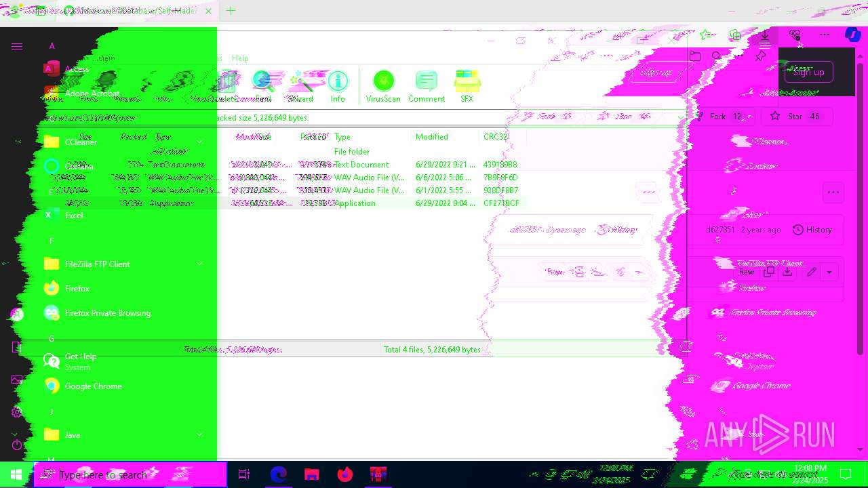Viewport: 868px width, 488px height.
Task: Open Cortana from the Start list
Action: pyautogui.click(x=79, y=167)
